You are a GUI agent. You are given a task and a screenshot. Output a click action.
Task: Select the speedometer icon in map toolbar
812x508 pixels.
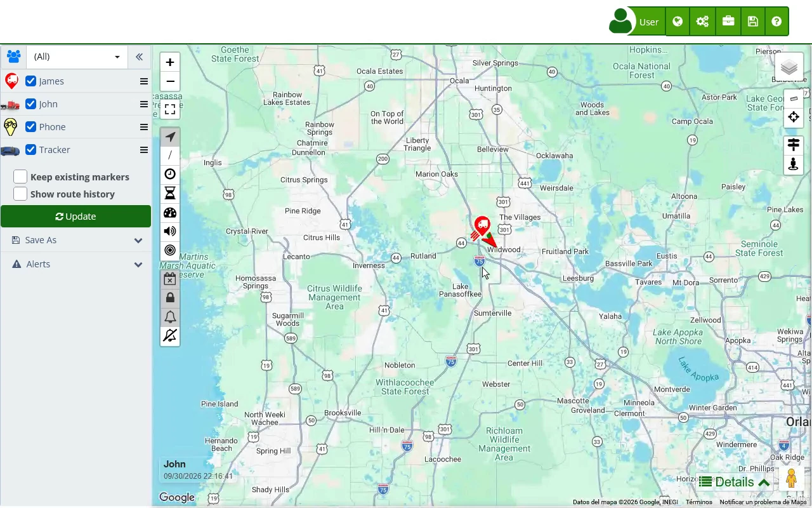pyautogui.click(x=170, y=213)
